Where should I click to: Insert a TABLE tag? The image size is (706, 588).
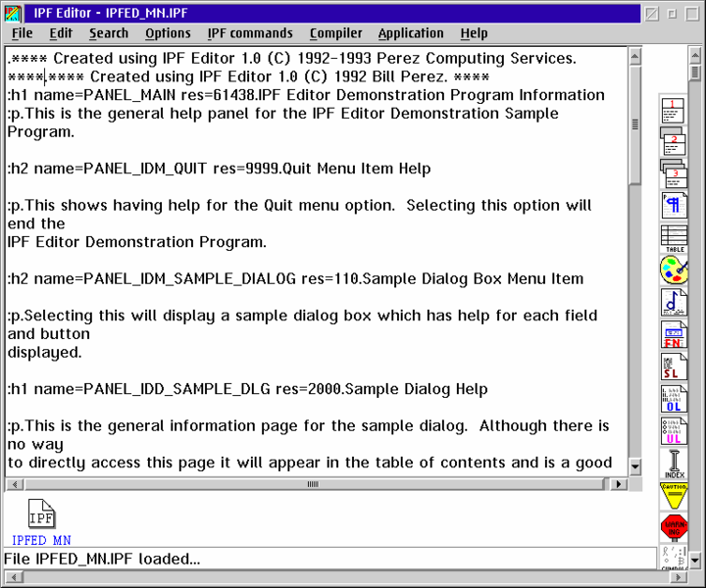(674, 239)
